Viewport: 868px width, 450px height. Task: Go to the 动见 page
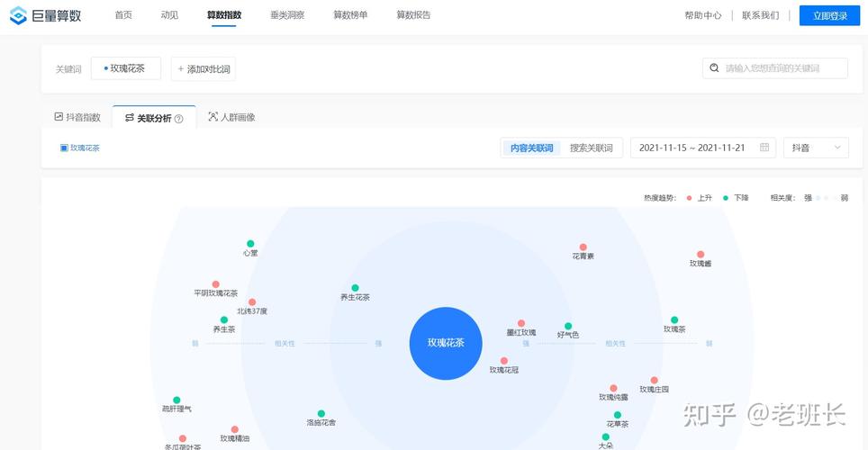(169, 15)
